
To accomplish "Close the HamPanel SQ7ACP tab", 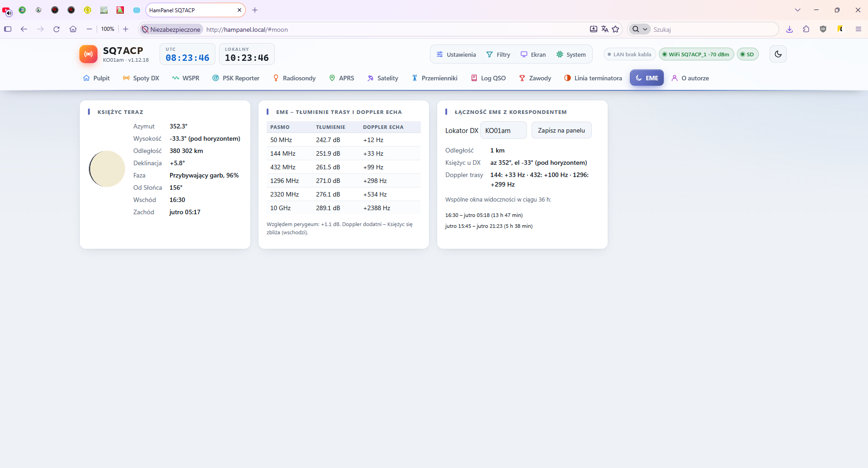I will tap(239, 10).
